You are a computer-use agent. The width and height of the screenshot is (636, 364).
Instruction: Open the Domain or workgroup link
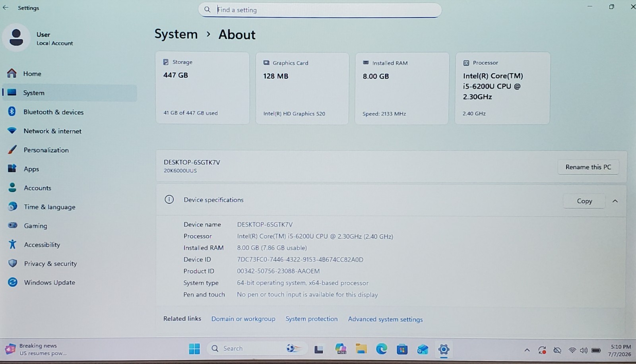[243, 319]
